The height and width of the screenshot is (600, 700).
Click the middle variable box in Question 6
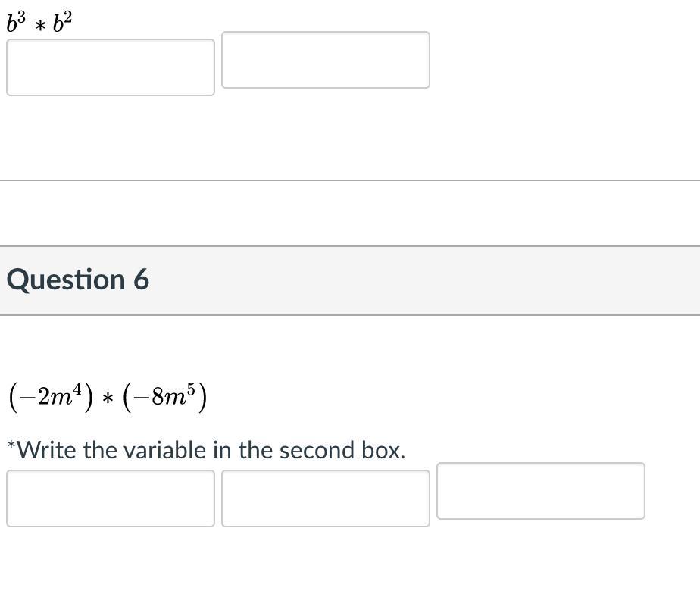[325, 498]
